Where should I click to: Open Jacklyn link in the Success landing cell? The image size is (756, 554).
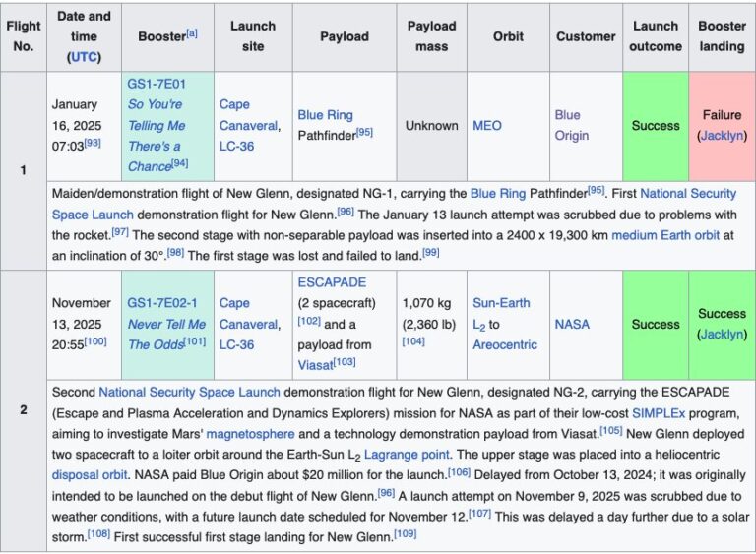pos(722,335)
